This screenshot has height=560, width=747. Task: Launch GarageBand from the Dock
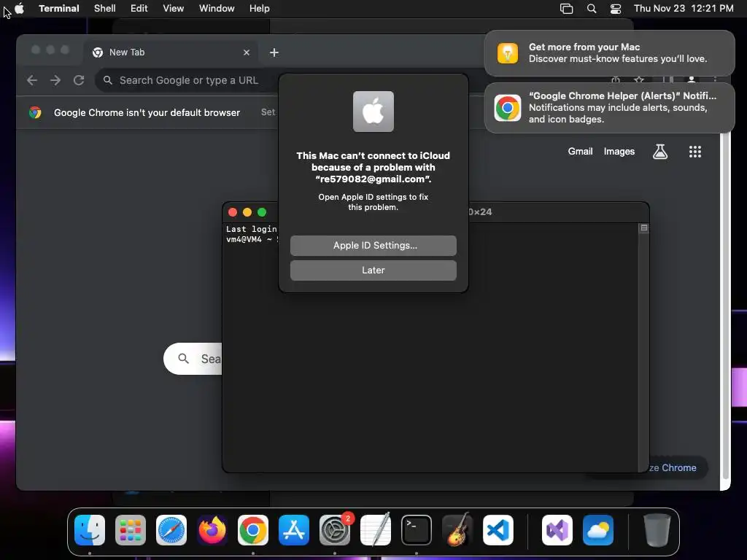pos(457,530)
